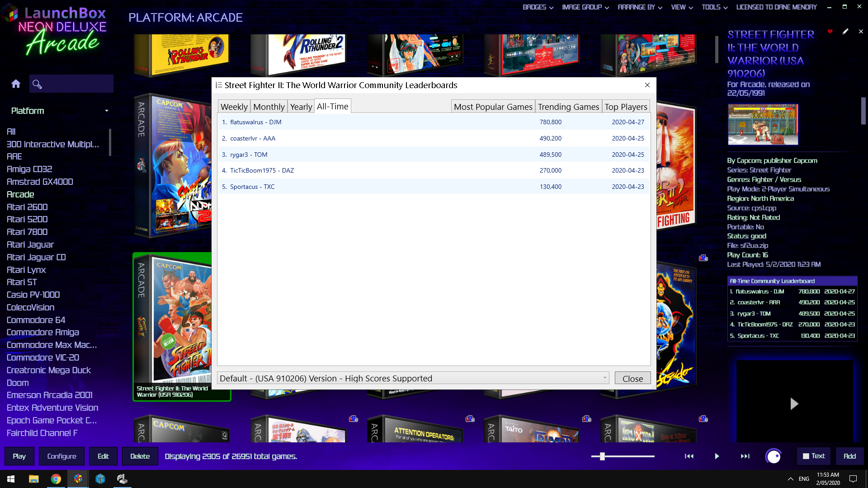Switch to the Monthly tab

coord(269,107)
